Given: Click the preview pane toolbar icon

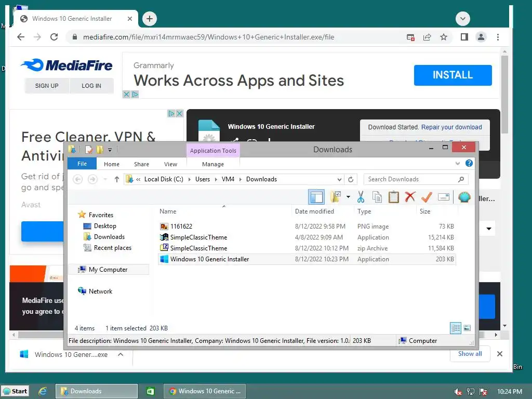Looking at the screenshot, I should coord(316,197).
